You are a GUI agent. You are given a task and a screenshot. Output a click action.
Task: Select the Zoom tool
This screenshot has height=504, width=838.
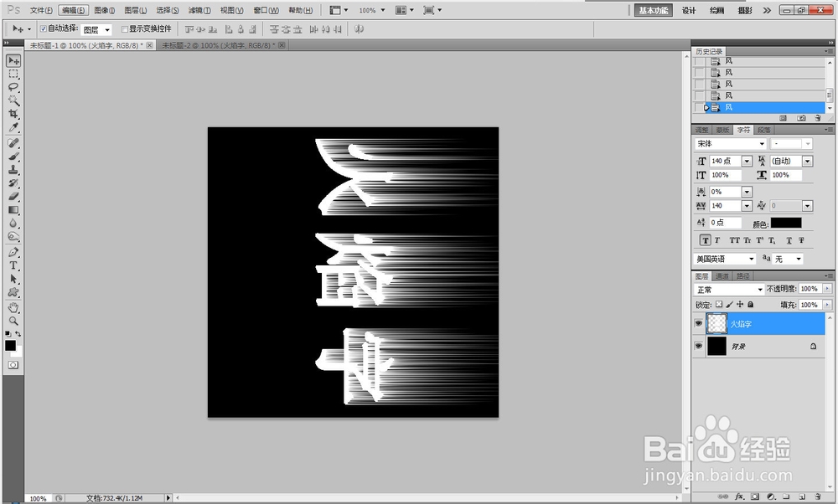pos(13,321)
